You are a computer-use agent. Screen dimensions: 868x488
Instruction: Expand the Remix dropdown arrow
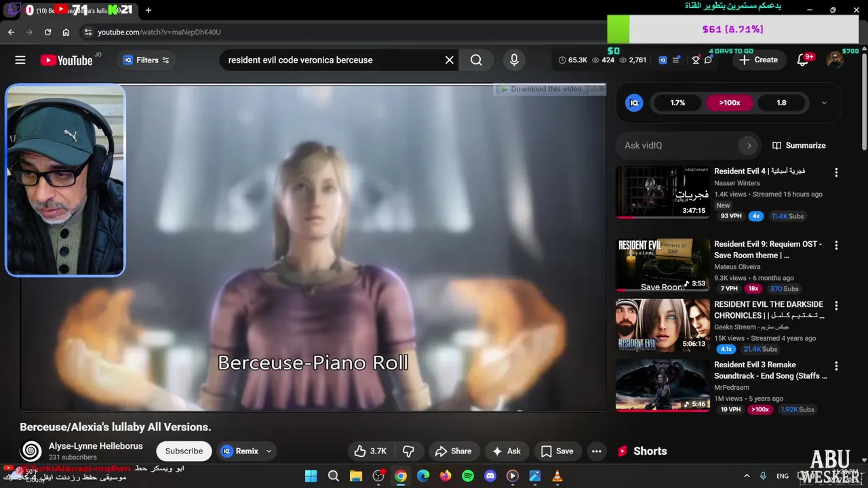(269, 451)
